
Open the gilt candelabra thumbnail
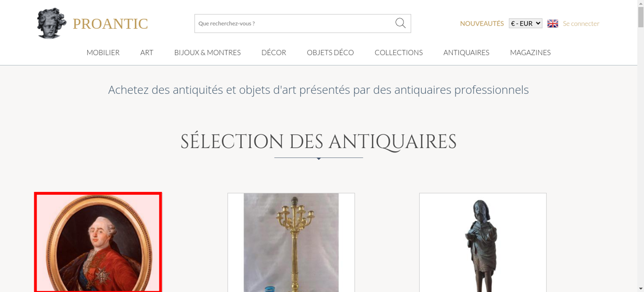[291, 242]
